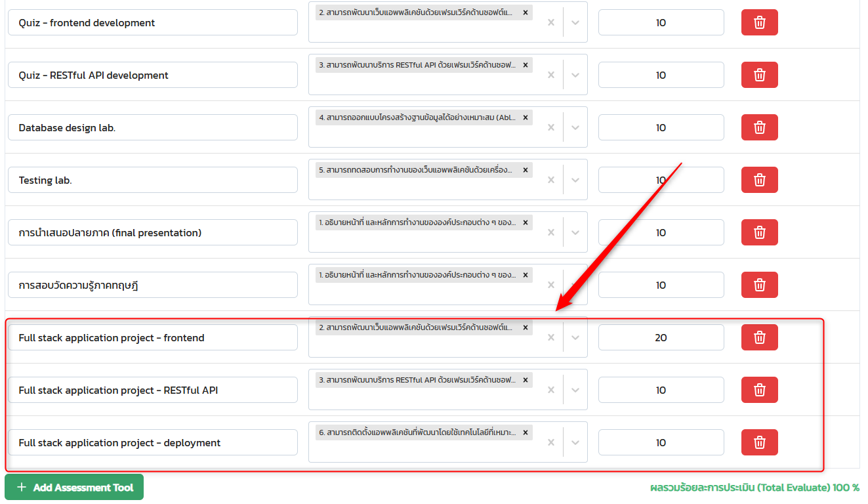Remove outcome tag 3 from Quiz - RESTful API
868x504 pixels.
click(x=525, y=65)
